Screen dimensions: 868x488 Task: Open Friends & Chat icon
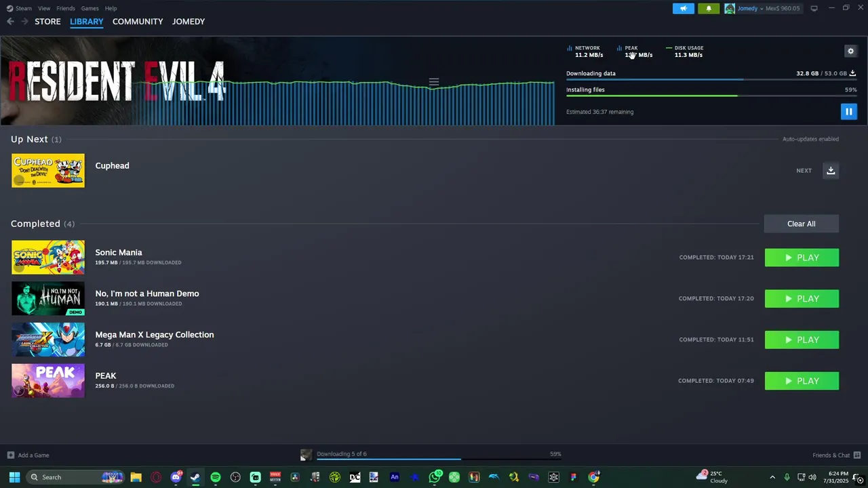tap(857, 455)
